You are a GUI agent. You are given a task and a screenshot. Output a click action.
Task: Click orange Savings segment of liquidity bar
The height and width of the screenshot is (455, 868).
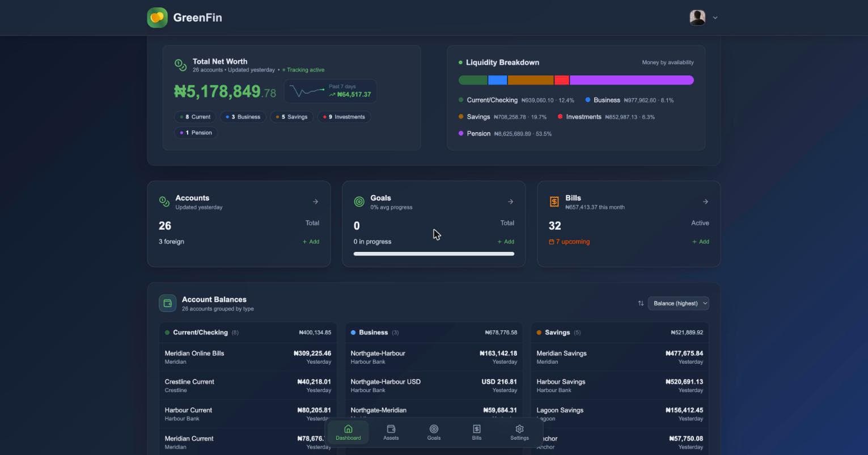[x=531, y=80]
